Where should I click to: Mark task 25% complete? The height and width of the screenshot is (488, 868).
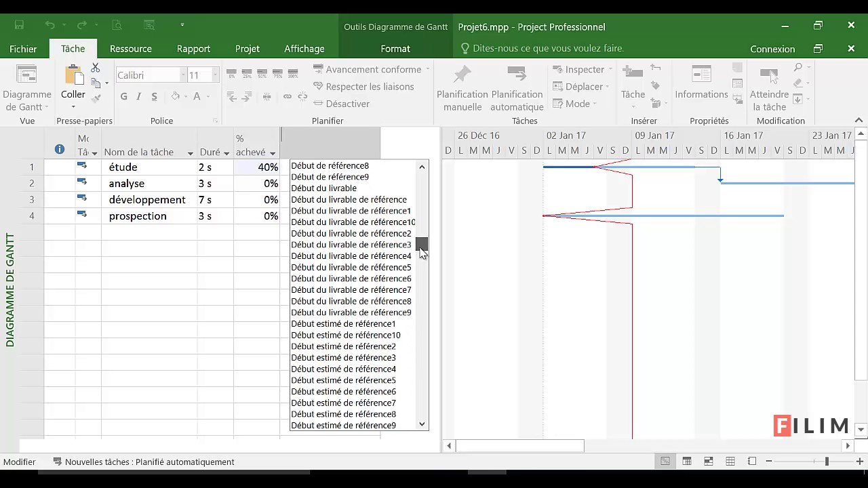click(x=247, y=73)
